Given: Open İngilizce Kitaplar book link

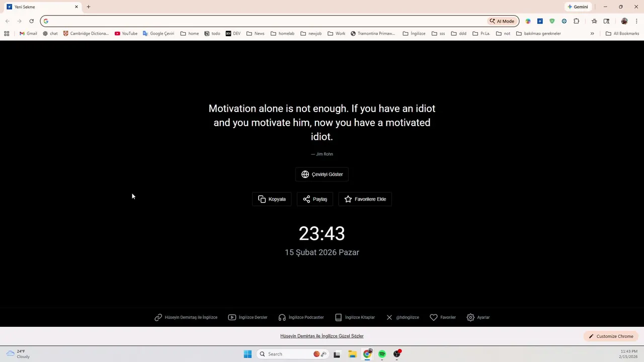Looking at the screenshot, I should tap(355, 317).
